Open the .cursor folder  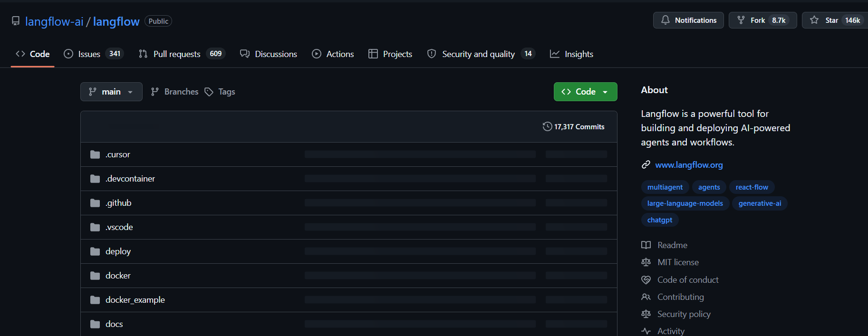point(117,154)
